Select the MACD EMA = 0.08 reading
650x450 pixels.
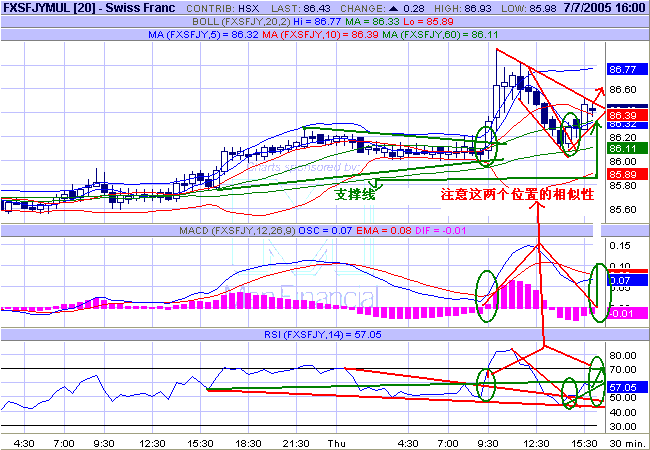tap(384, 230)
